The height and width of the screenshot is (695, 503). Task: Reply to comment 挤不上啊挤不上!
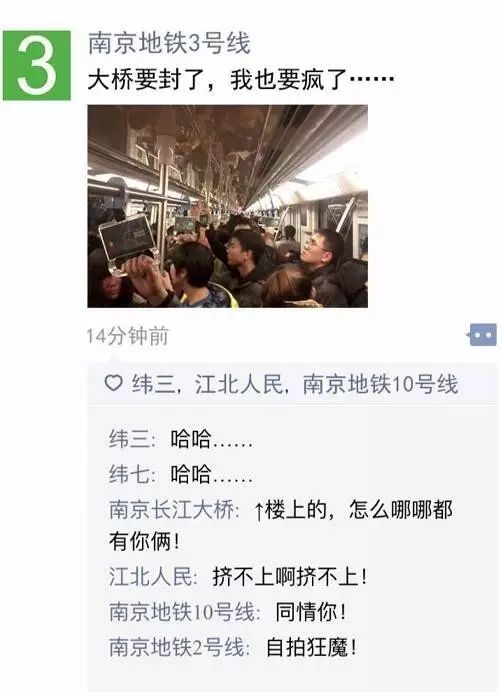pyautogui.click(x=290, y=577)
